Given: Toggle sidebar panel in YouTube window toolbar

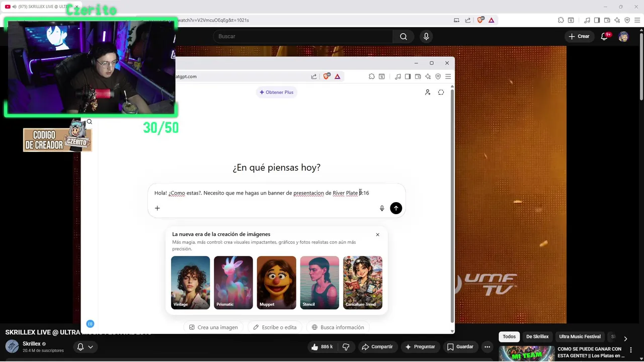Looking at the screenshot, I should 597,20.
